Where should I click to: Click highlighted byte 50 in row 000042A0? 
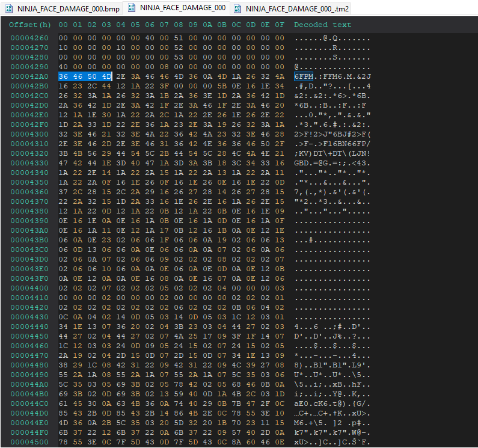click(x=92, y=76)
